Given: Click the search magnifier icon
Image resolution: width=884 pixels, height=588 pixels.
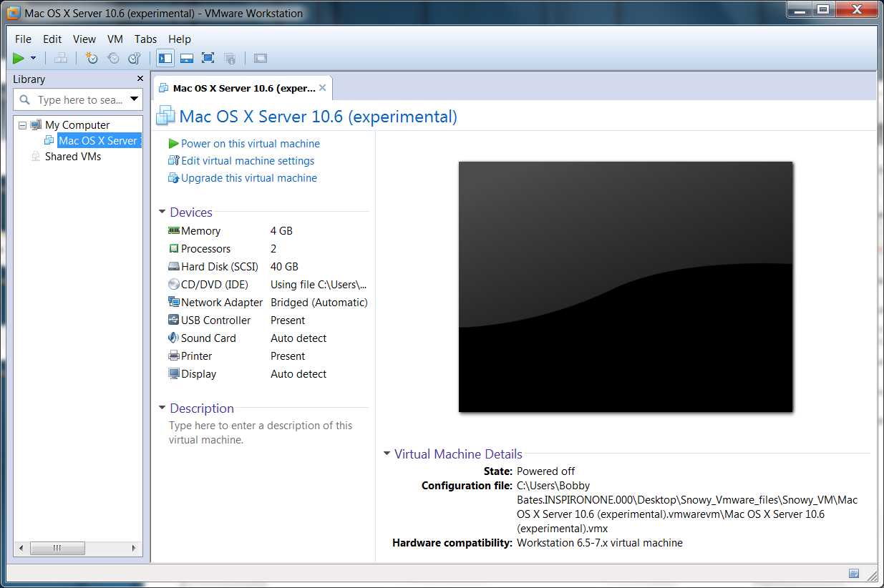Looking at the screenshot, I should (x=25, y=100).
